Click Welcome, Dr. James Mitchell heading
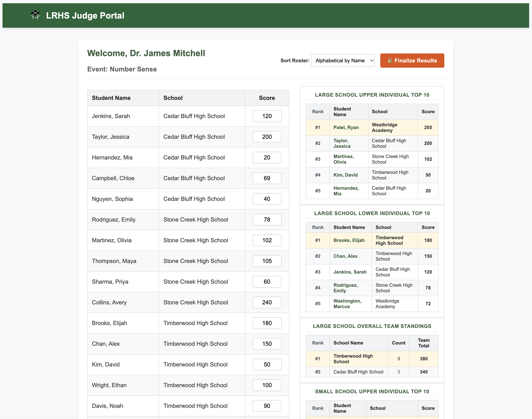This screenshot has height=419, width=532. pyautogui.click(x=146, y=53)
